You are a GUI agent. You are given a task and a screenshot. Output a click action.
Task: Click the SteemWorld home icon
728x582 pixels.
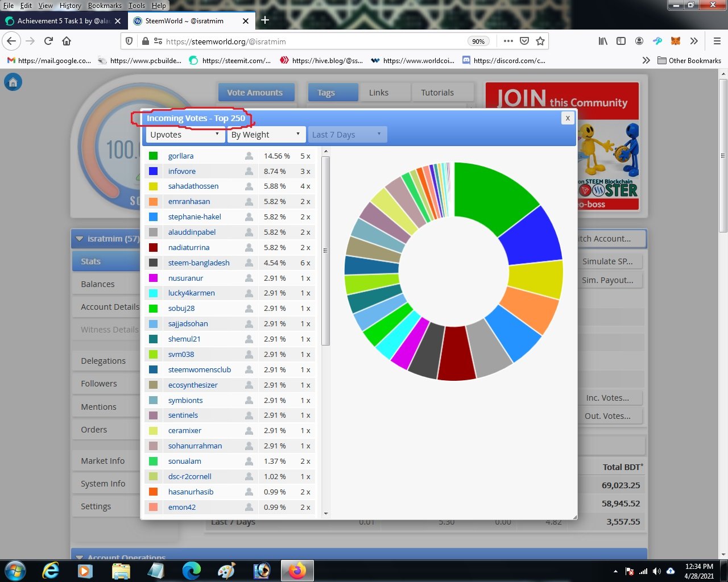13,82
